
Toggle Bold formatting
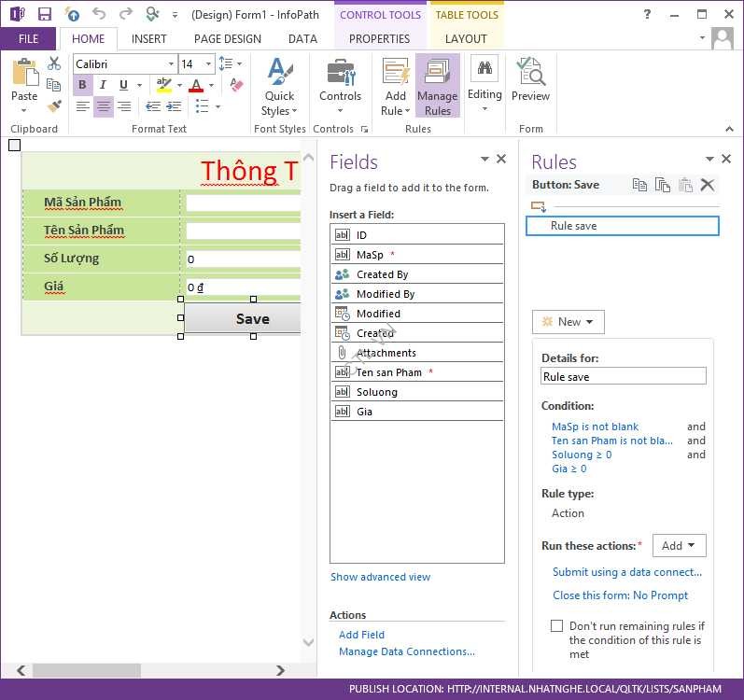(82, 86)
